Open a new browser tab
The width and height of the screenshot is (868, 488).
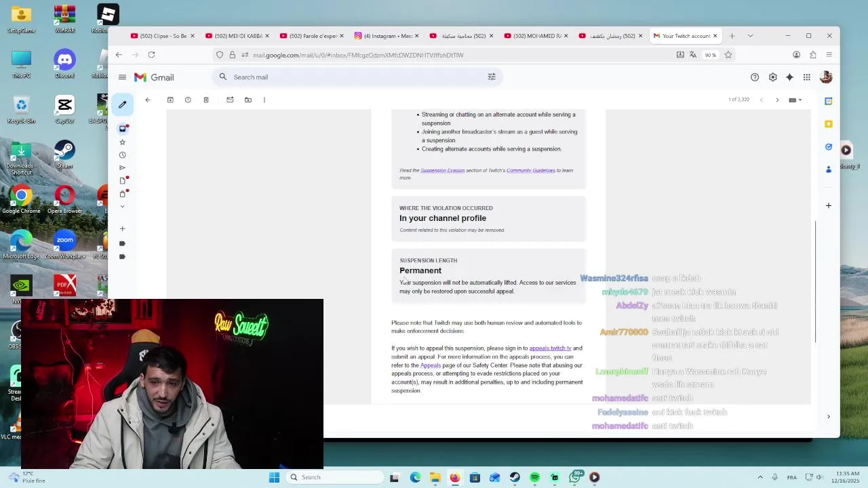[732, 36]
